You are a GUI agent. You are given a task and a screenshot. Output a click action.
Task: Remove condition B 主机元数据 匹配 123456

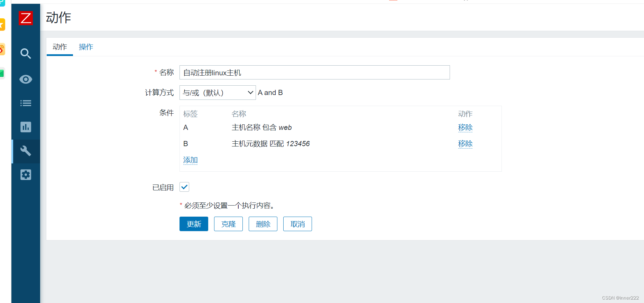465,144
